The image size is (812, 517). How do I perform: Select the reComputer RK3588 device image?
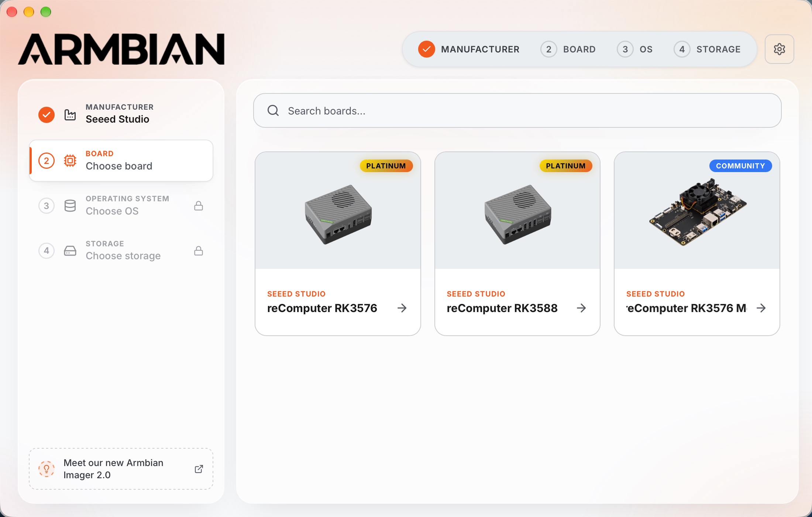click(x=517, y=214)
